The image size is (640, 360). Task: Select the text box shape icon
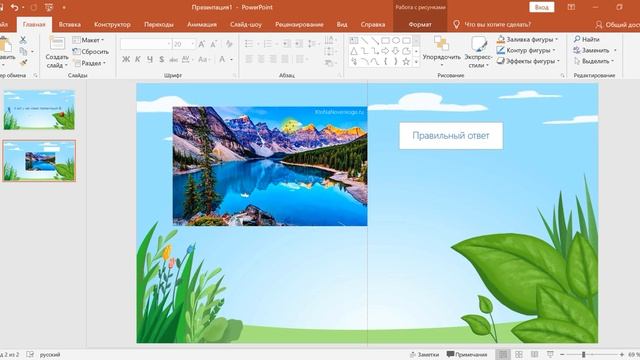(x=354, y=40)
